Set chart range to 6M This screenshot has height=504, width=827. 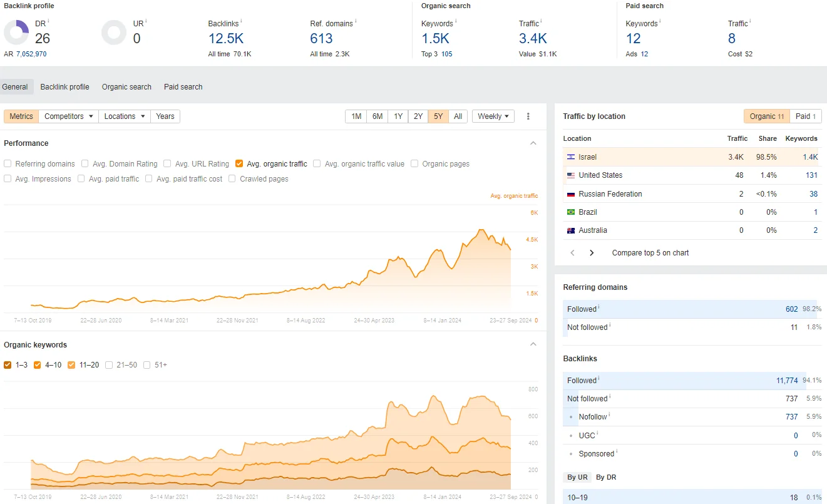tap(378, 116)
